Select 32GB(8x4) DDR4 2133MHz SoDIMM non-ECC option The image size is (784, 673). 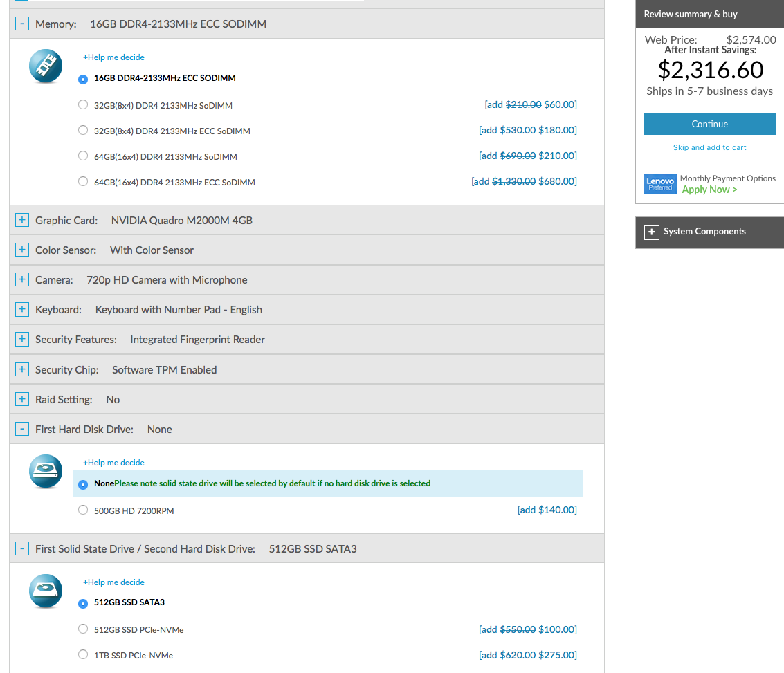coord(83,104)
